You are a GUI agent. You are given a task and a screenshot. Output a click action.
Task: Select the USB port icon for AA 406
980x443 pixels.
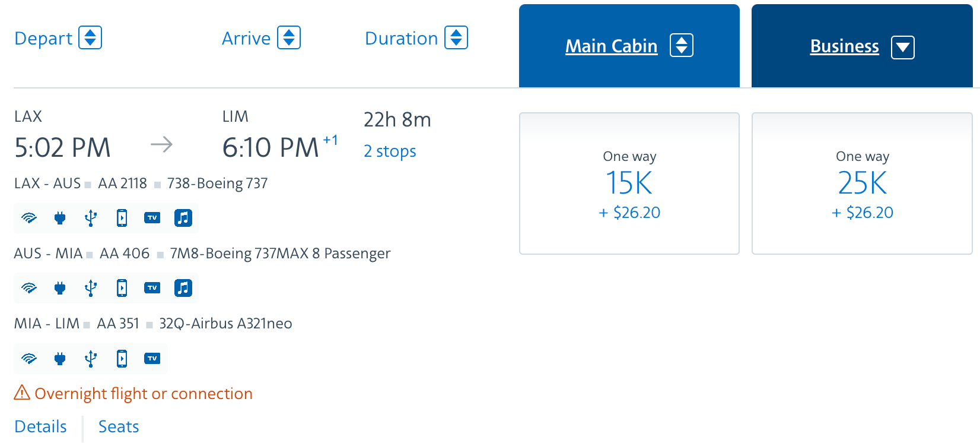91,288
